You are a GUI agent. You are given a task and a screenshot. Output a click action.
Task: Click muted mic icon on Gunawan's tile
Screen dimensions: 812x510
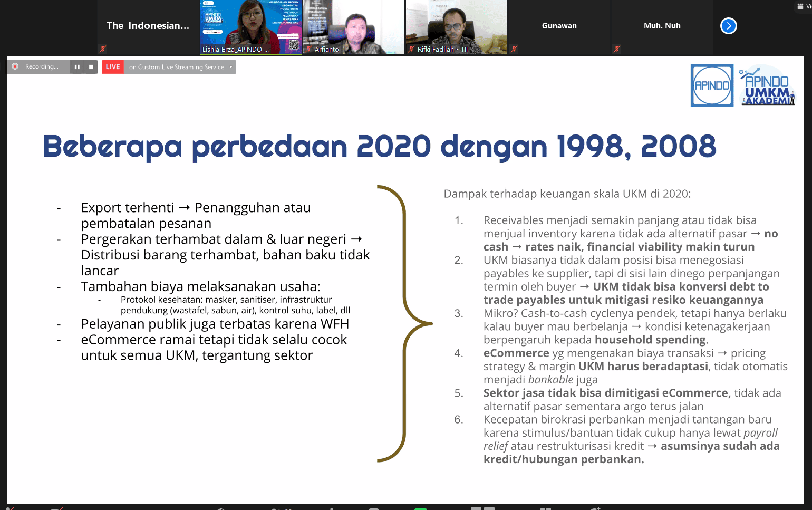click(x=514, y=49)
